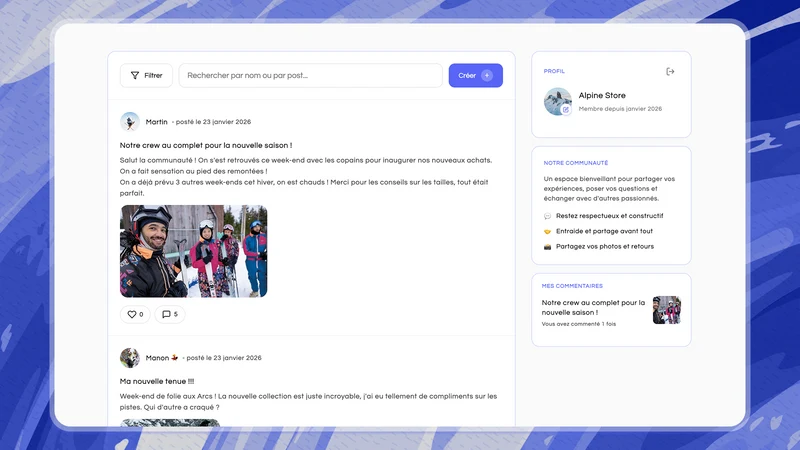800x450 pixels.
Task: Click the speech bubble emoji beside 'Restez respectueux'
Action: [x=547, y=216]
